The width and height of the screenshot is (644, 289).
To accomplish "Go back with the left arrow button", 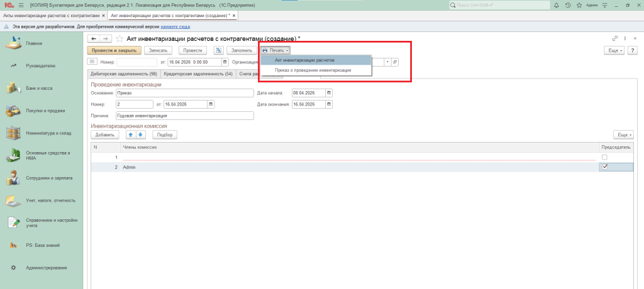I will point(94,39).
